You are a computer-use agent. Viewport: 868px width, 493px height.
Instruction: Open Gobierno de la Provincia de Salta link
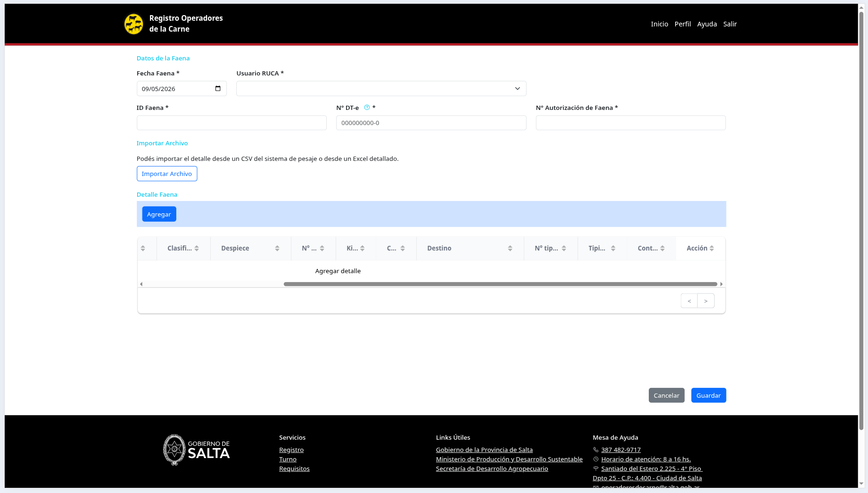[484, 450]
